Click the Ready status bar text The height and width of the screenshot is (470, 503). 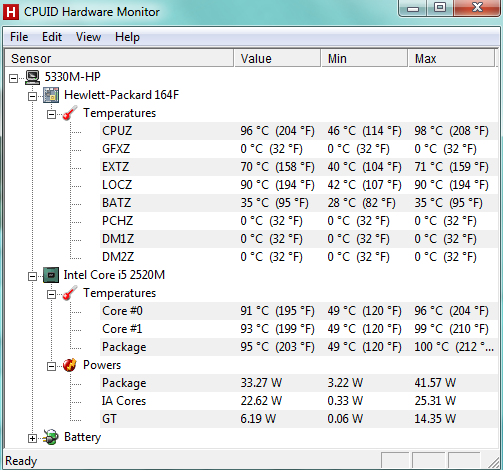21,461
